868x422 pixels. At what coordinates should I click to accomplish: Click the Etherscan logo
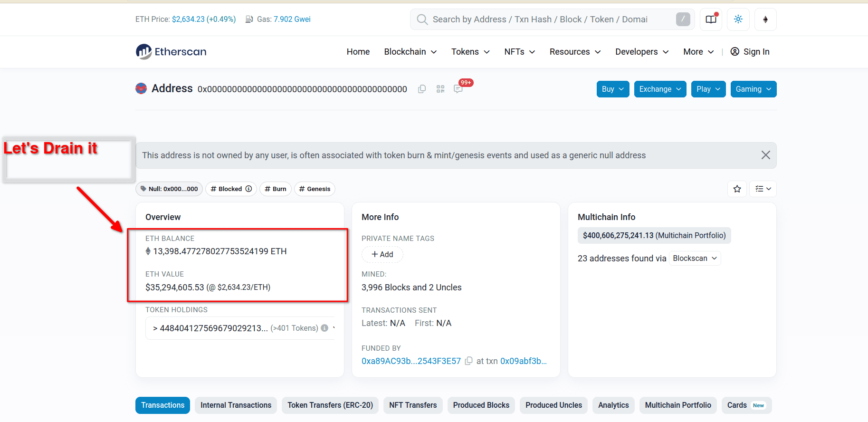171,52
